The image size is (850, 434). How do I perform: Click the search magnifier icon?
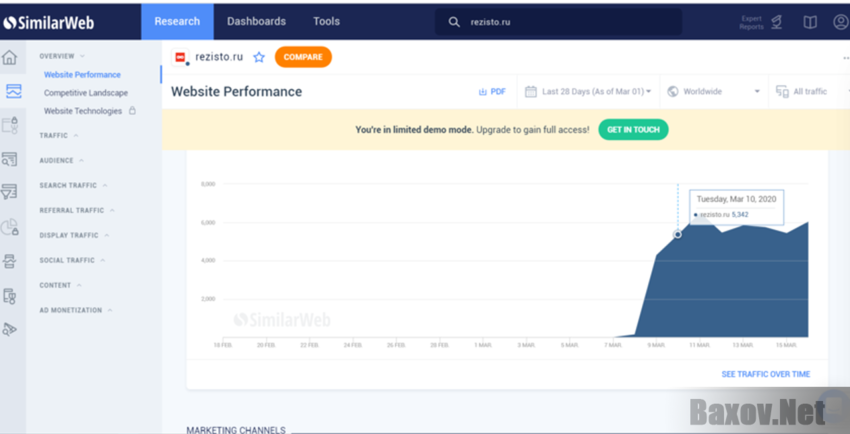(454, 22)
